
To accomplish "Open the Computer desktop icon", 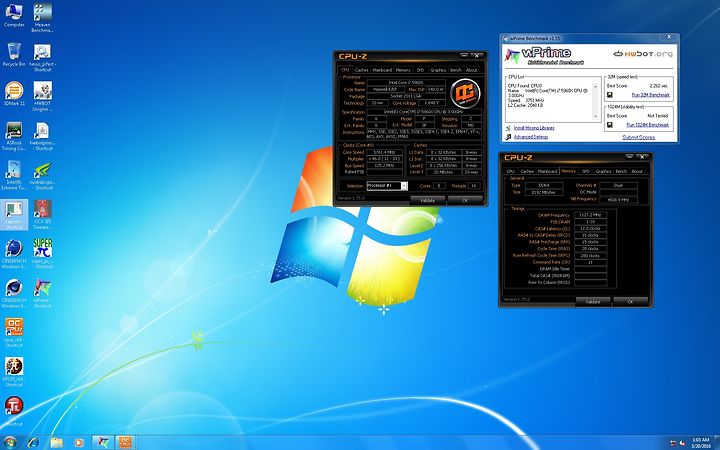I will tap(14, 15).
